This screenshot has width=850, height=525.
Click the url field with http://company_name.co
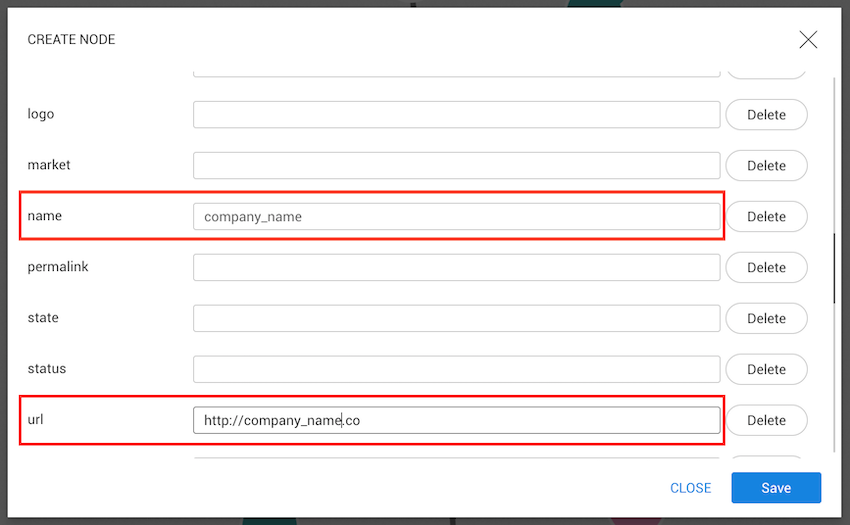pos(456,421)
